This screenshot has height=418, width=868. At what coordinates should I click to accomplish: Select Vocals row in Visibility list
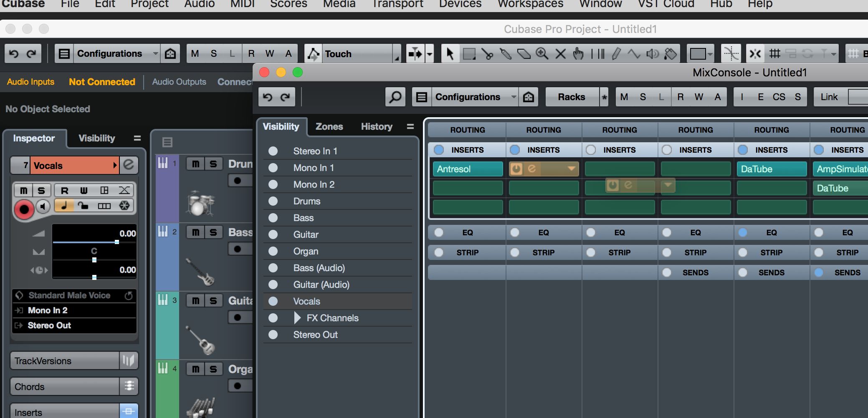[x=338, y=301]
